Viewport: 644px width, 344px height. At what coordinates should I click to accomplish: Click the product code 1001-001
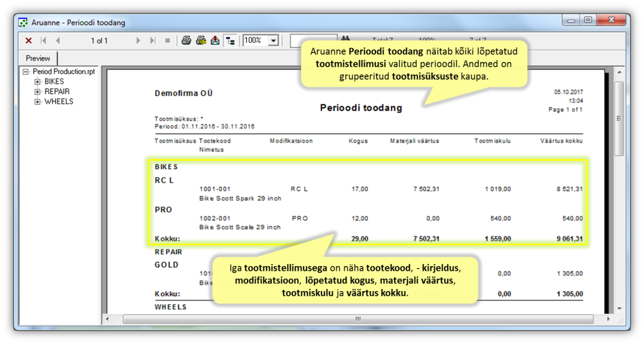pos(215,189)
